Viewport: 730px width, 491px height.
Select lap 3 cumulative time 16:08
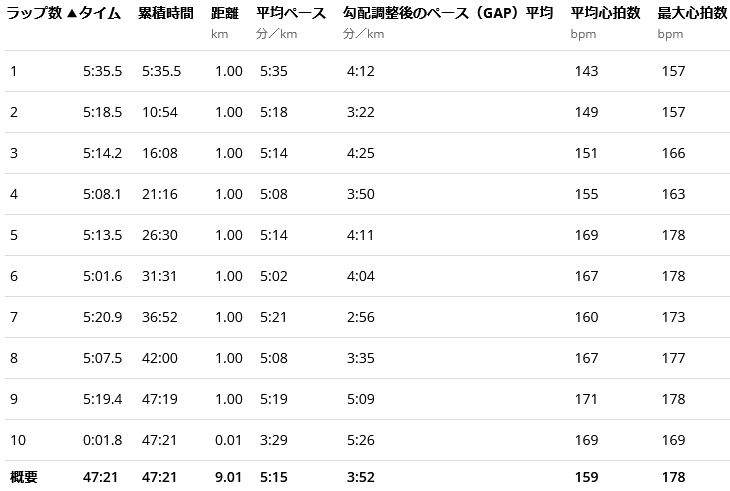(161, 153)
